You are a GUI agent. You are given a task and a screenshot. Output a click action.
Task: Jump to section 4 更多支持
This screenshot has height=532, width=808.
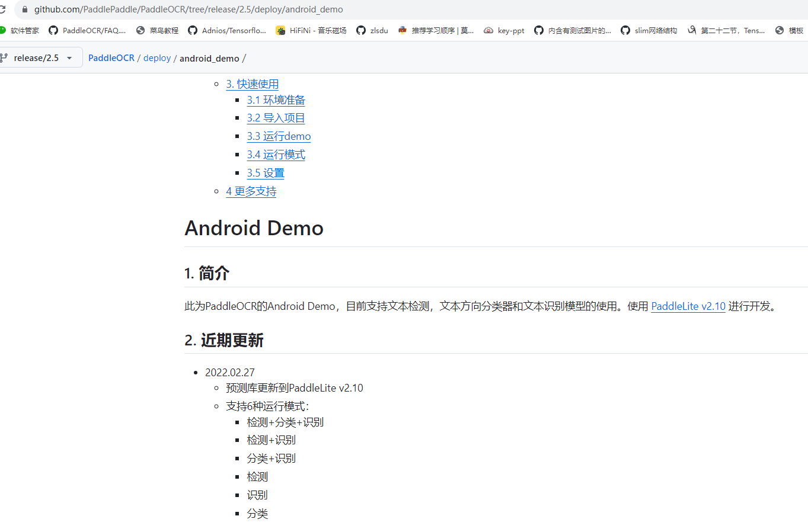click(251, 191)
